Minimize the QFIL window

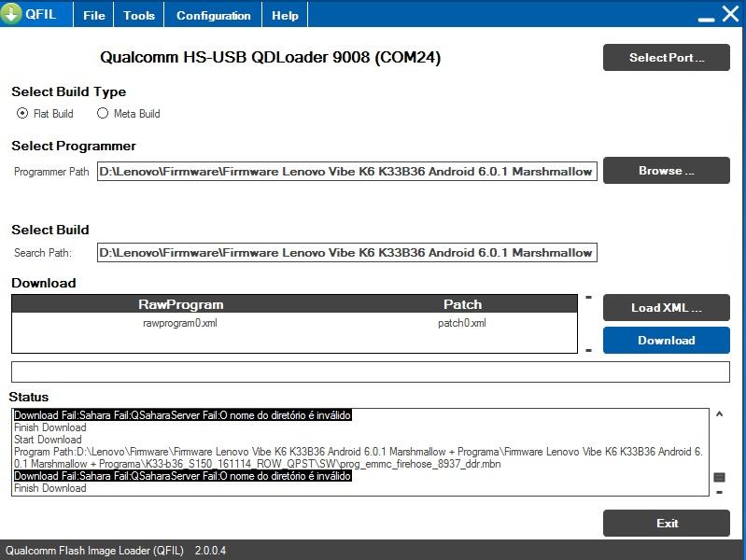coord(706,19)
